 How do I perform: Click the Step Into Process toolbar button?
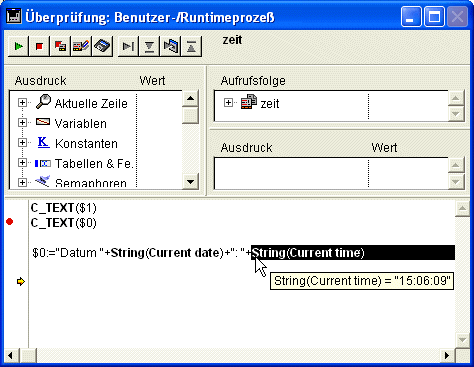(x=170, y=46)
